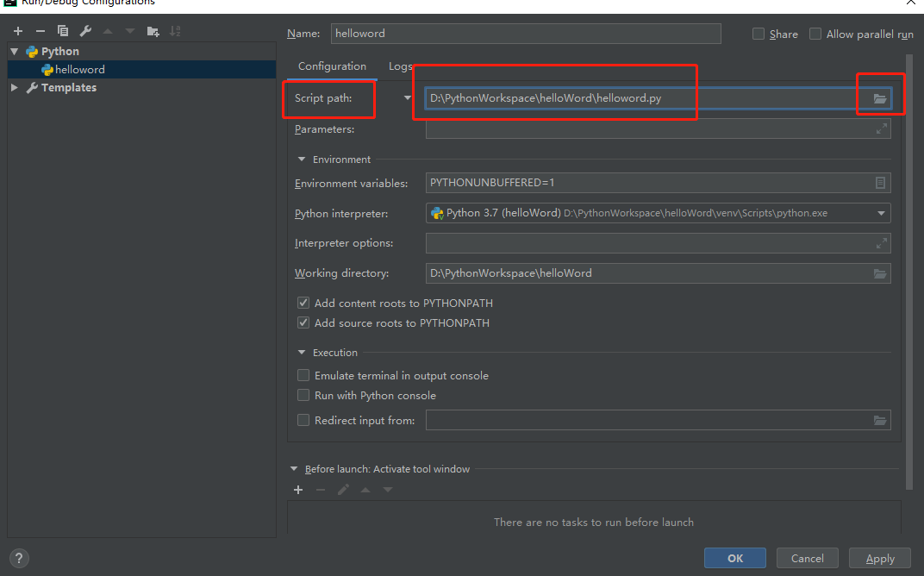Check the Allow parallel run box
This screenshot has height=576, width=924.
pyautogui.click(x=815, y=34)
